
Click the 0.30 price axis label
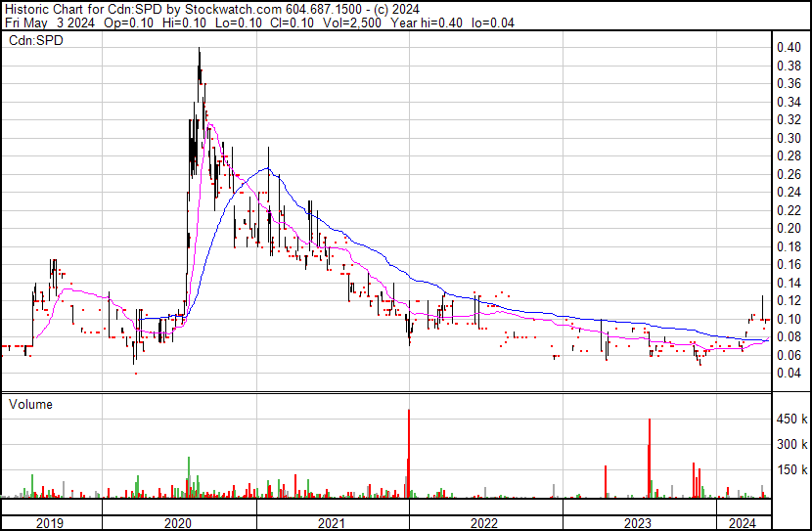pos(789,138)
